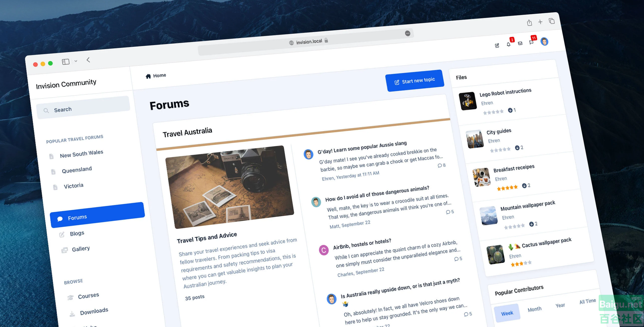Select Forums in the sidebar menu
Image resolution: width=644 pixels, height=327 pixels.
click(x=97, y=215)
